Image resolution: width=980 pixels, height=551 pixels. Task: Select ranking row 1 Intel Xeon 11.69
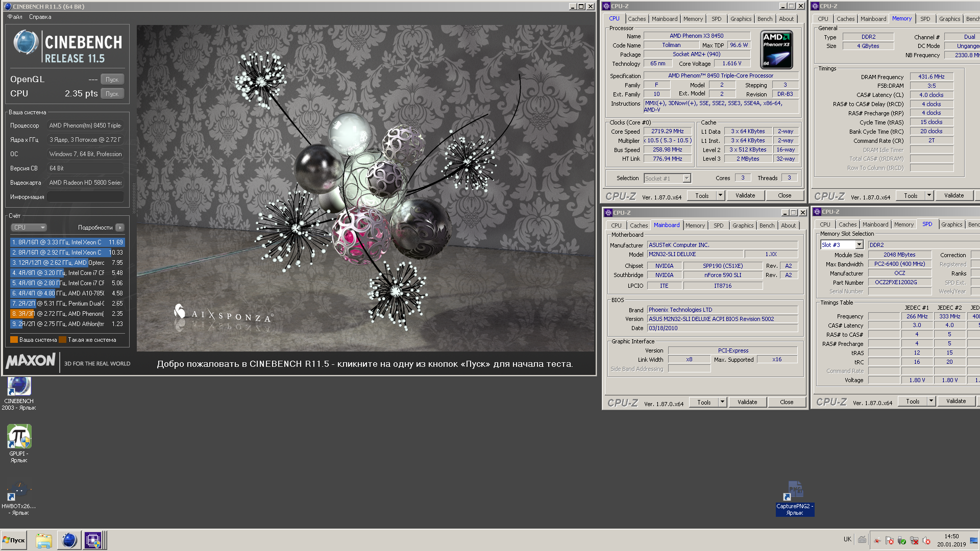click(x=67, y=242)
